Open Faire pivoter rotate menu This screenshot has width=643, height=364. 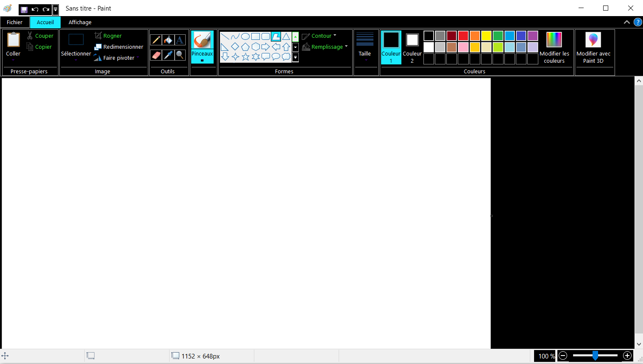click(x=117, y=58)
